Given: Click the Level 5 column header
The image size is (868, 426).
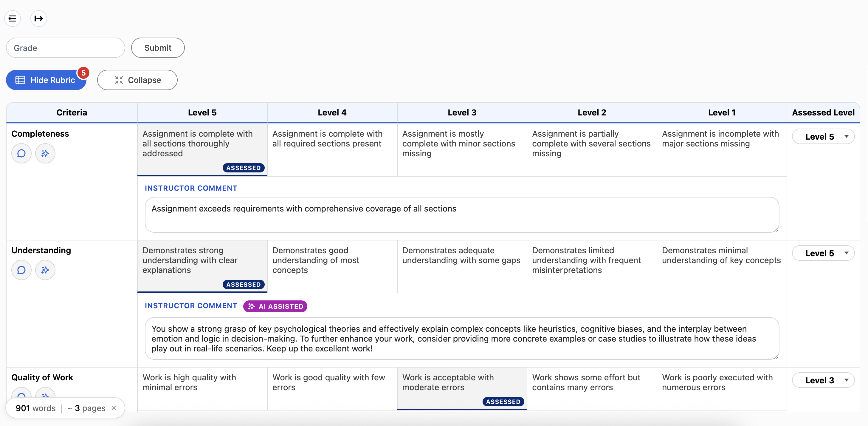Looking at the screenshot, I should tap(202, 112).
